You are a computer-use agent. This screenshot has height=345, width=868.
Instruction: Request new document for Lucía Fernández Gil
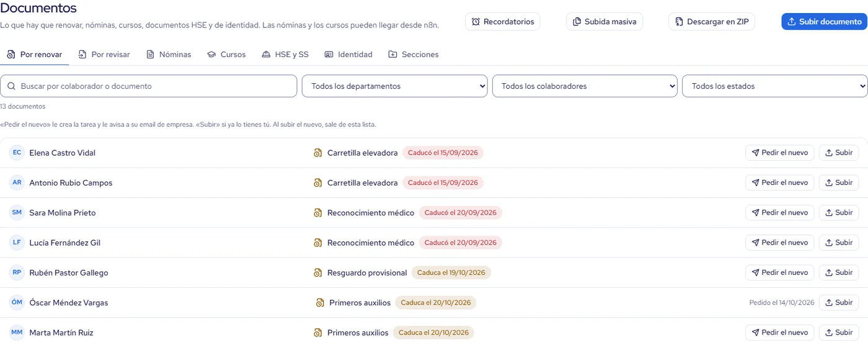(x=780, y=243)
